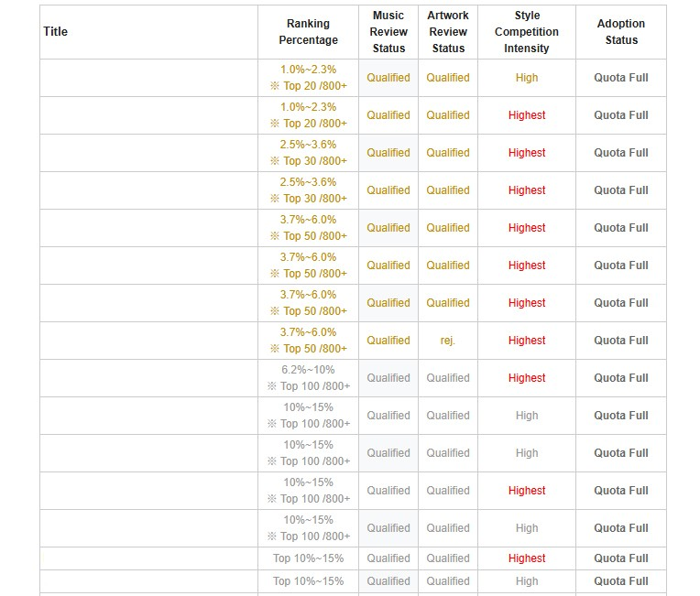Click the Ranking Percentage column header
Viewport: 700px width, 596px height.
[x=308, y=32]
